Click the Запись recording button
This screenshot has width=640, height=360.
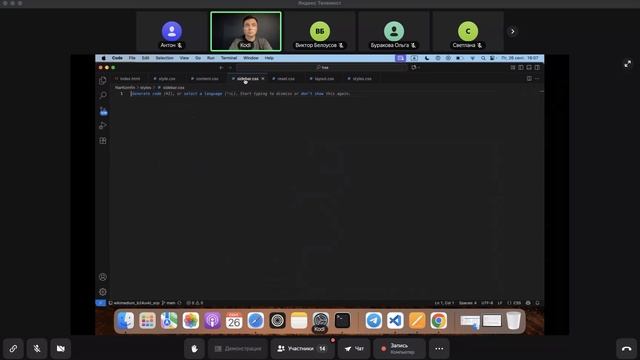click(399, 349)
